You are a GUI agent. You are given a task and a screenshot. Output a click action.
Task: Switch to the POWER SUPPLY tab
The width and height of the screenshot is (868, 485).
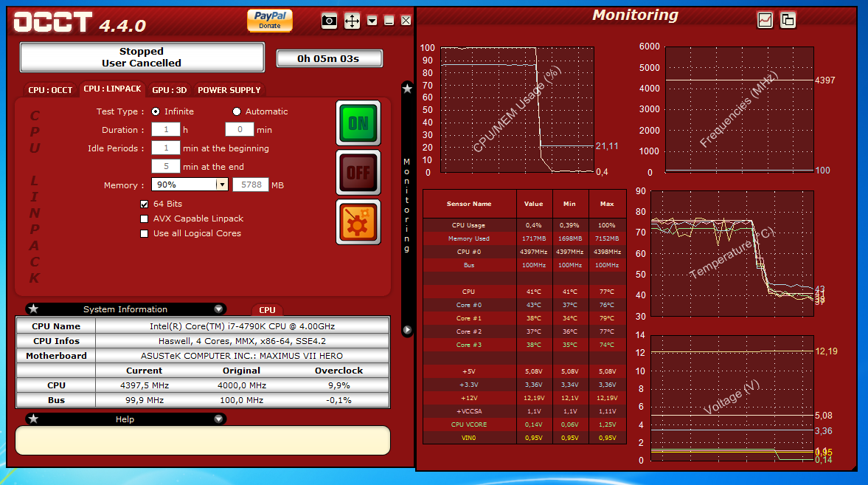click(229, 90)
